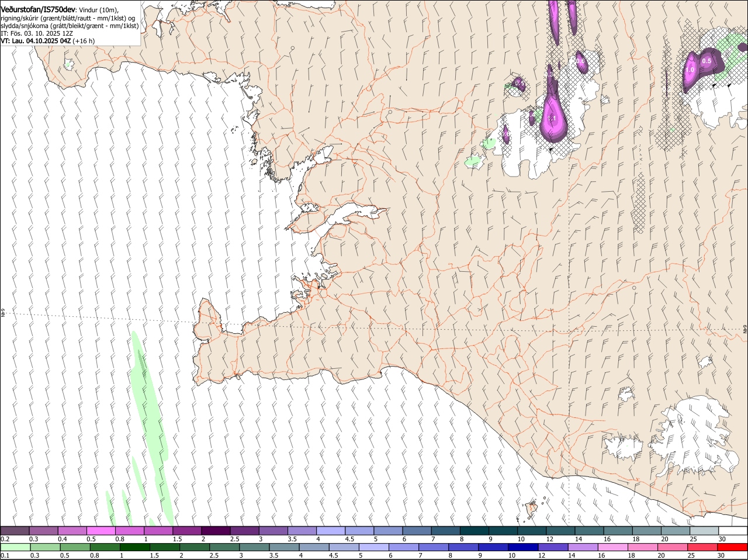Image resolution: width=748 pixels, height=560 pixels.
Task: Pick the 3 swatch in the rain scale
Action: pos(254,548)
